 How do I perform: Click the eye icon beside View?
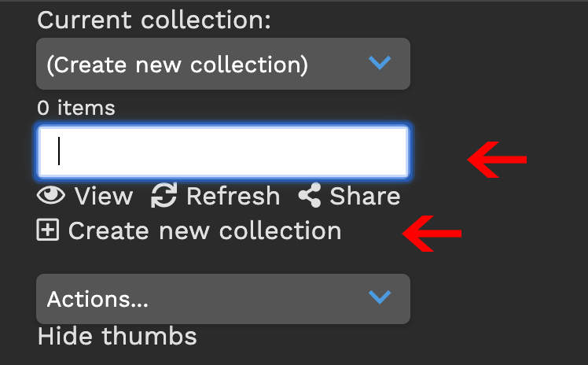coord(51,196)
